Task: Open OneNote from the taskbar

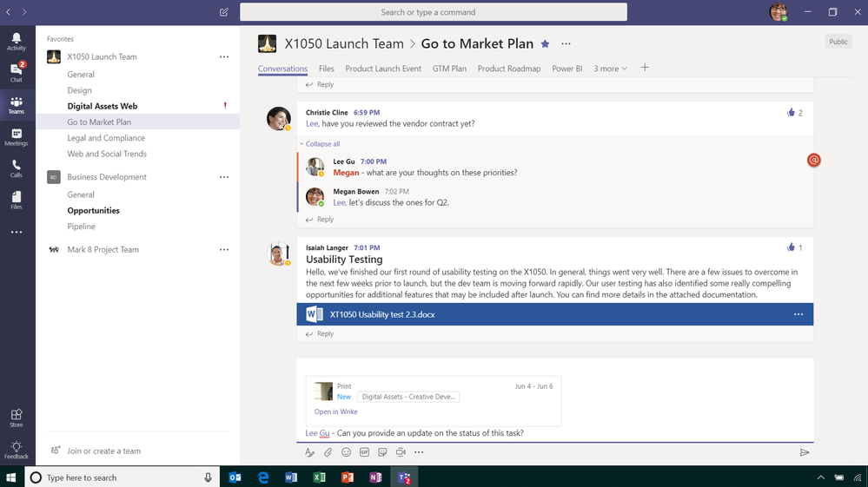Action: (375, 477)
